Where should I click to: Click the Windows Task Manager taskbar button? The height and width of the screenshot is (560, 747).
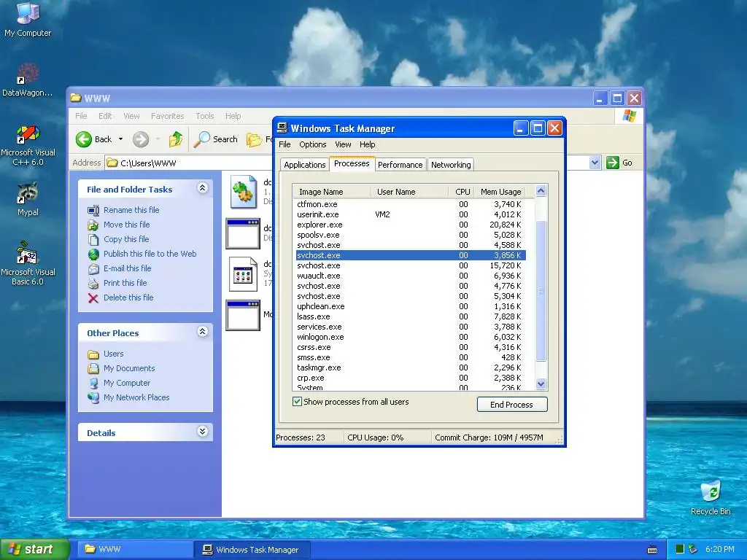(252, 550)
